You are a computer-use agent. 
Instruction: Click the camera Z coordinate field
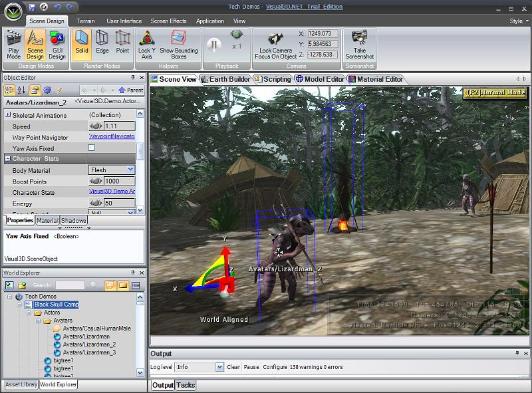point(323,55)
